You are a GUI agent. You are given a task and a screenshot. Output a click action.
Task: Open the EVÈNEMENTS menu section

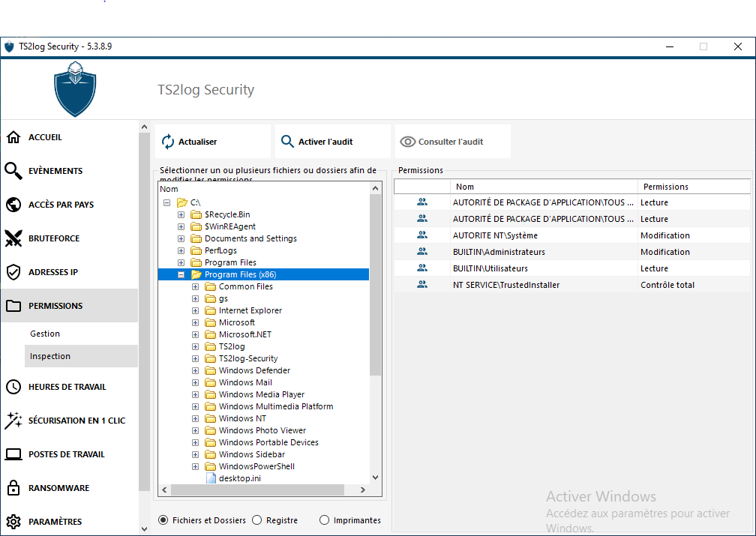pos(70,171)
